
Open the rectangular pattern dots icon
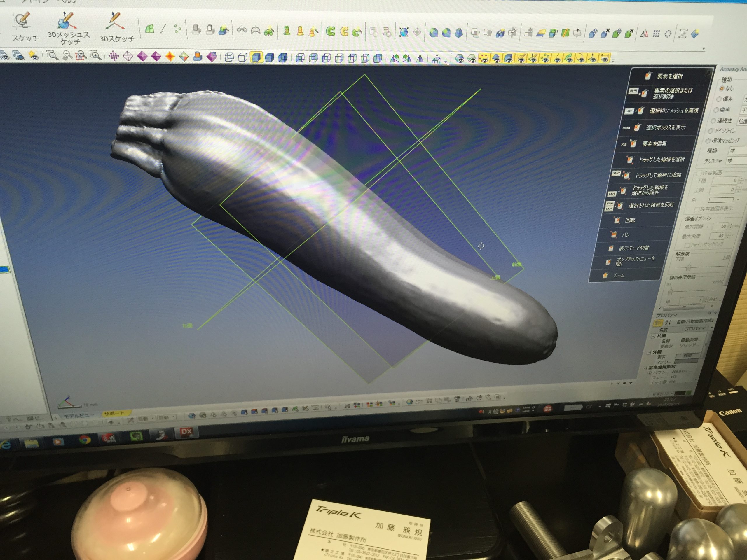coord(656,34)
